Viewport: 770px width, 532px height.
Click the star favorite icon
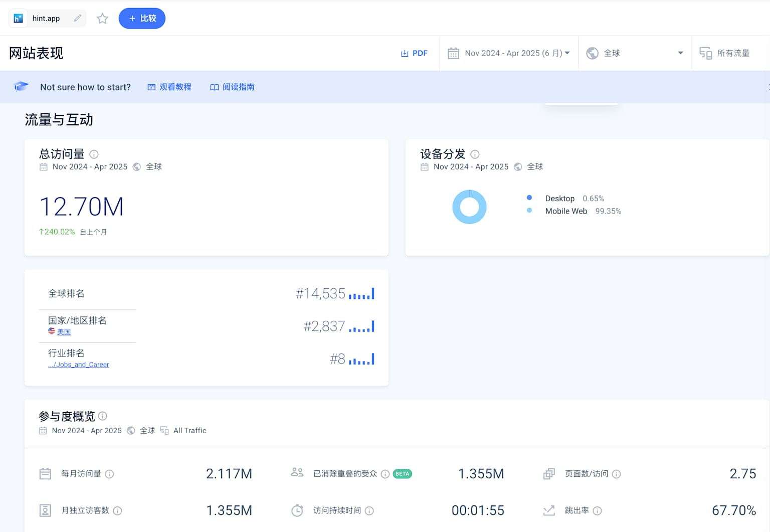click(102, 19)
